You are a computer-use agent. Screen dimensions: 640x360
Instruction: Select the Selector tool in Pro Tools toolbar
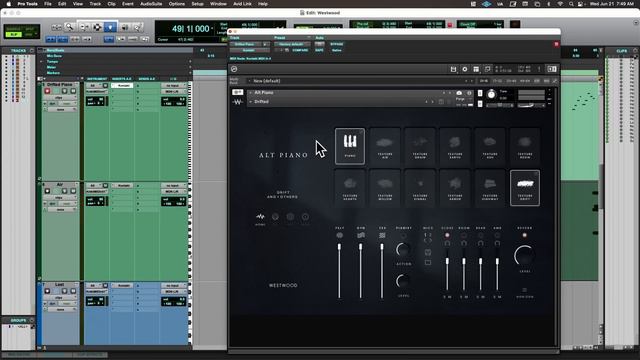pos(97,27)
